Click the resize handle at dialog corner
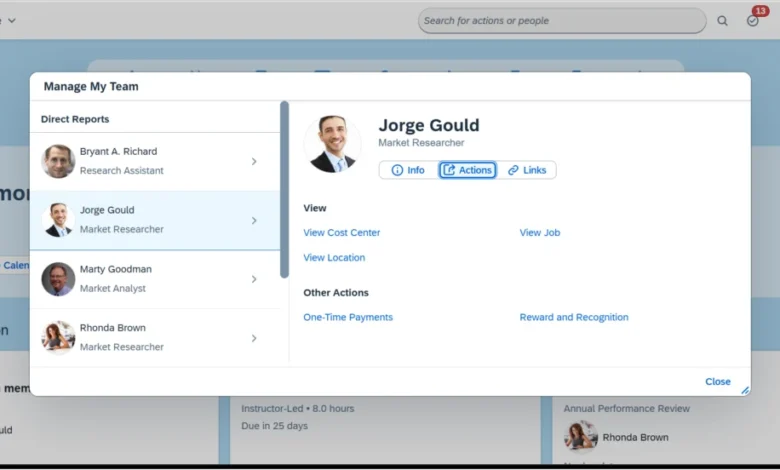This screenshot has width=780, height=470. [x=744, y=390]
